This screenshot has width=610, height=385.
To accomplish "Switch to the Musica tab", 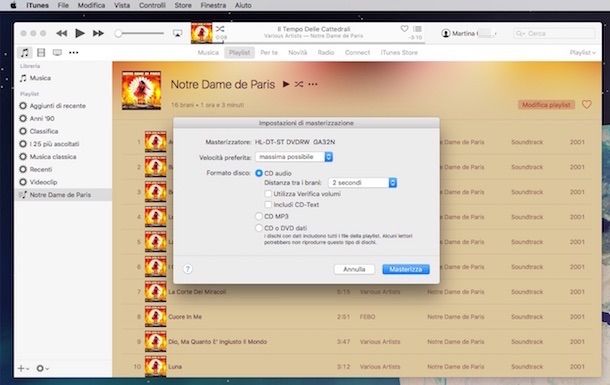I will (208, 52).
